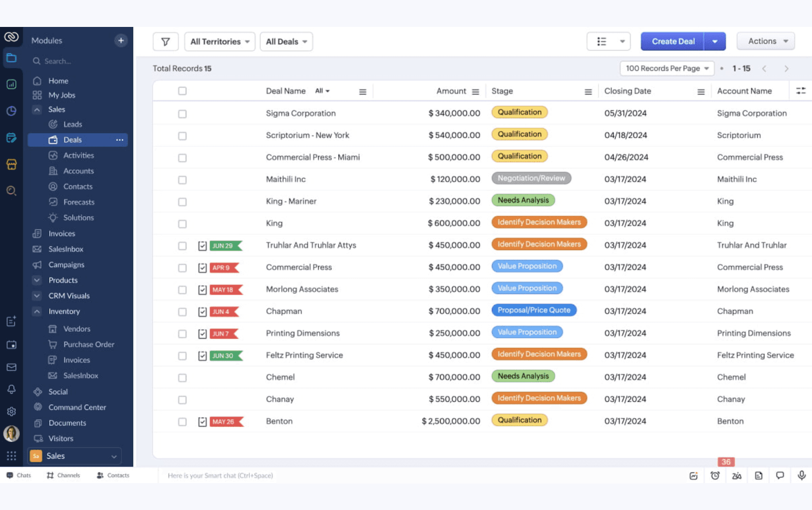
Task: Select all deals header checkbox
Action: pyautogui.click(x=182, y=91)
